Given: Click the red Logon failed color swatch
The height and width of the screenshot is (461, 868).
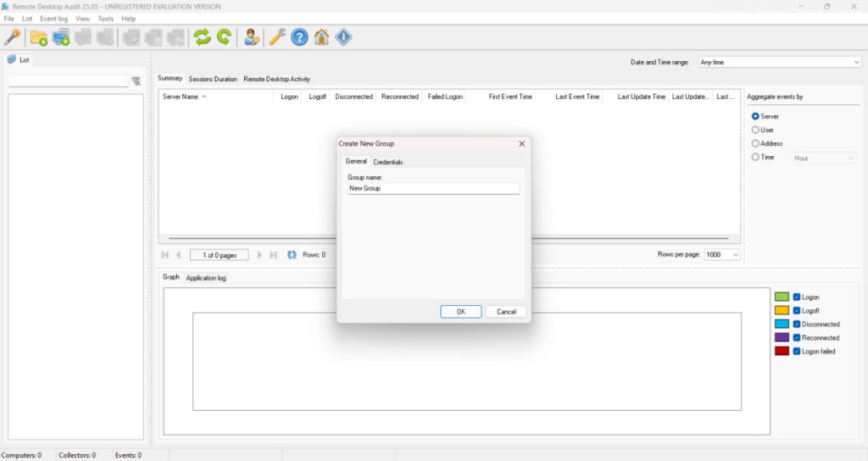Looking at the screenshot, I should (x=782, y=352).
